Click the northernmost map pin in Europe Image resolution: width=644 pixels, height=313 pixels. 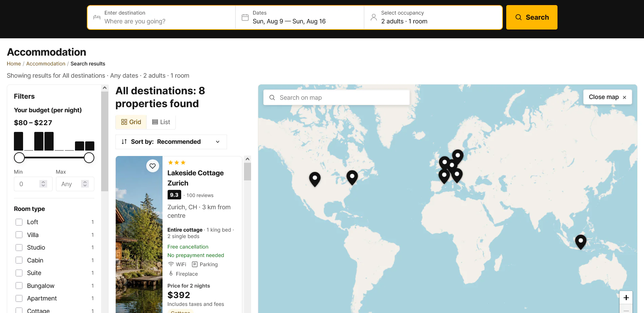click(458, 157)
